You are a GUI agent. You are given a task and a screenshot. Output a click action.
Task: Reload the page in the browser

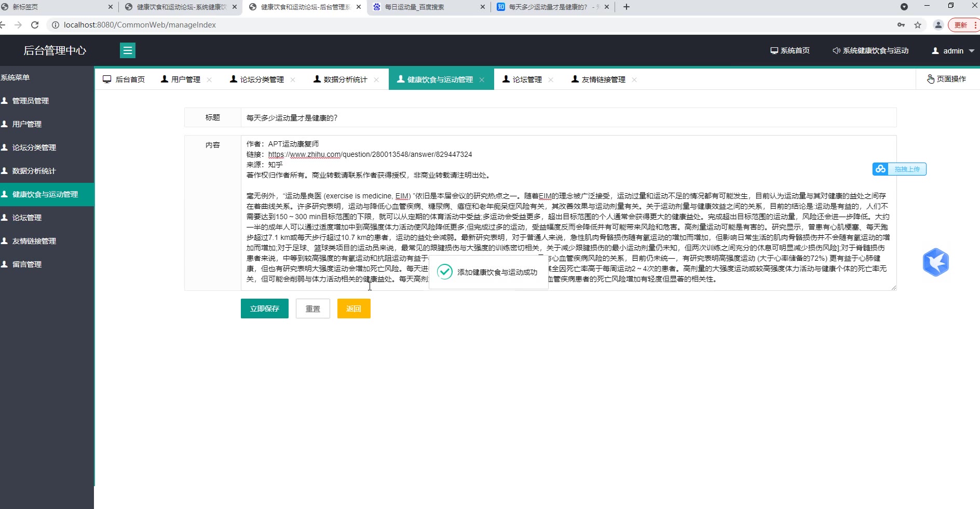tap(35, 25)
